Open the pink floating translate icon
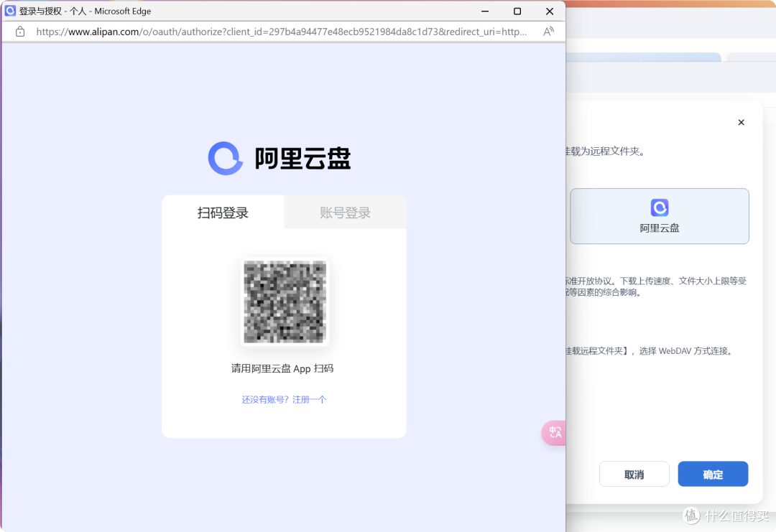 coord(554,433)
